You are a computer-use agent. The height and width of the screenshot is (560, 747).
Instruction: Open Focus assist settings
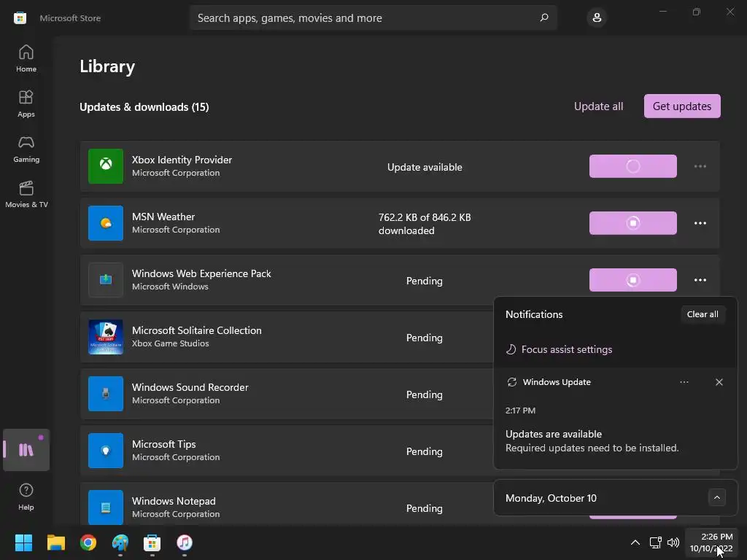click(559, 349)
